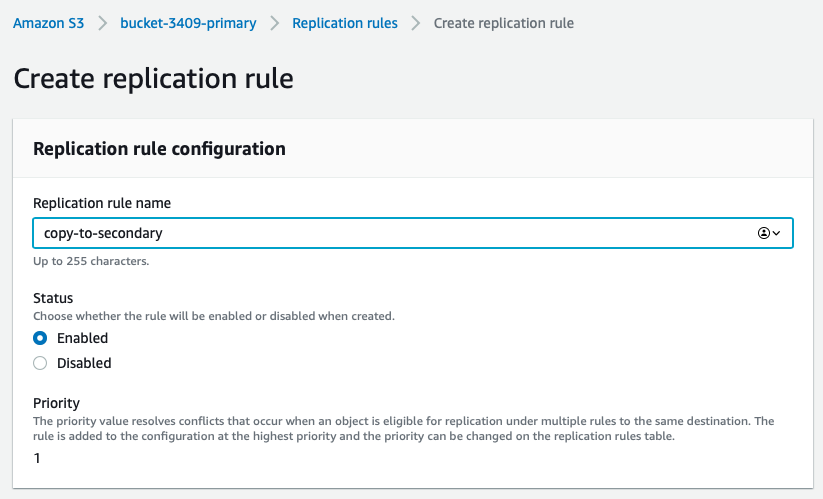Screen dimensions: 823x499
Task: Select the Disabled status radio button
Action: click(40, 363)
